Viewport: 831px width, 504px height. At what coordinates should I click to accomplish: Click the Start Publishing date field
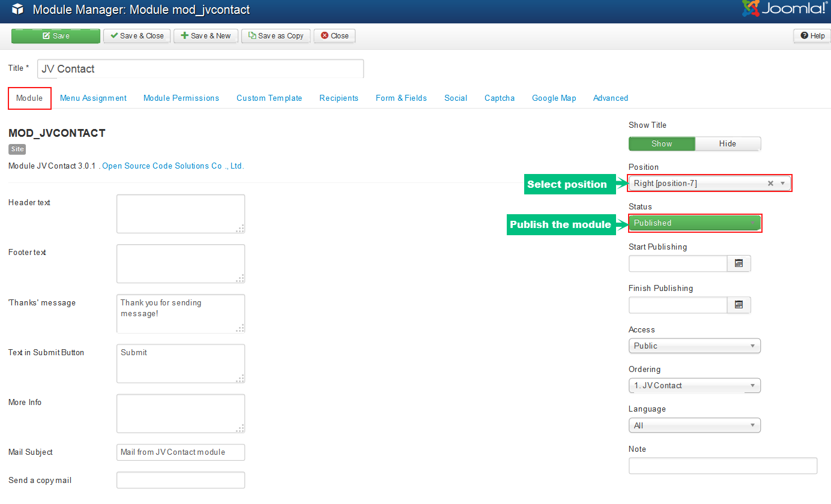tap(678, 263)
